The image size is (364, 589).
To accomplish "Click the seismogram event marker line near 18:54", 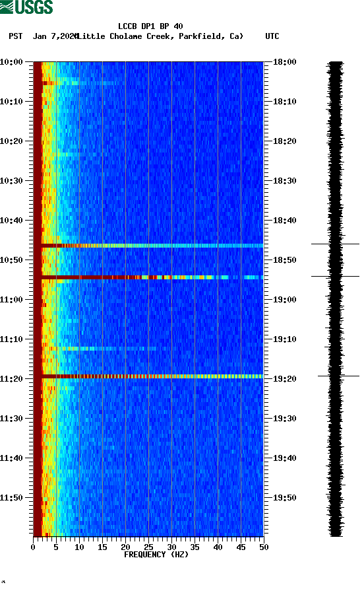I will pyautogui.click(x=335, y=277).
